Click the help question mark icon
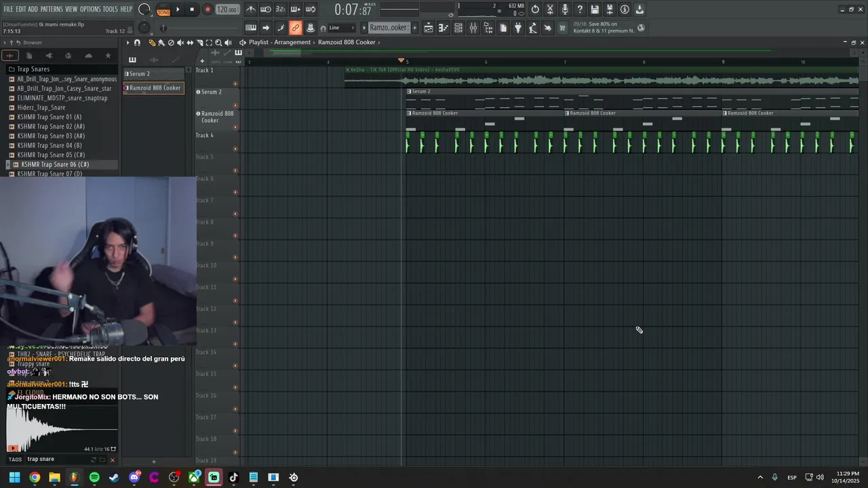The height and width of the screenshot is (488, 868). point(580,9)
